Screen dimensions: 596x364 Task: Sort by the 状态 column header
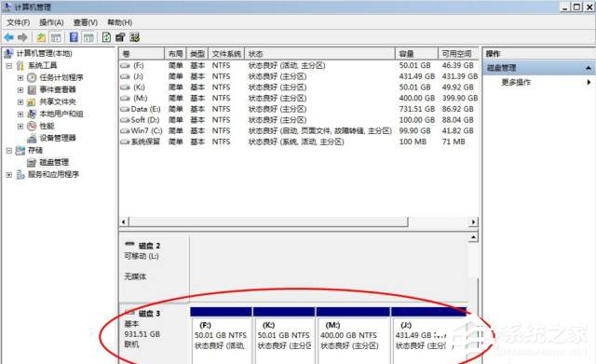coord(319,54)
